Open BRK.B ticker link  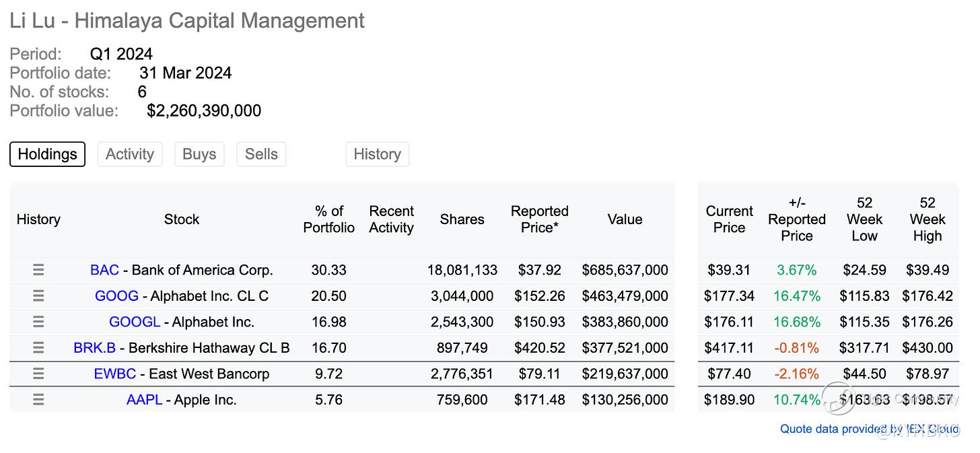pyautogui.click(x=94, y=348)
